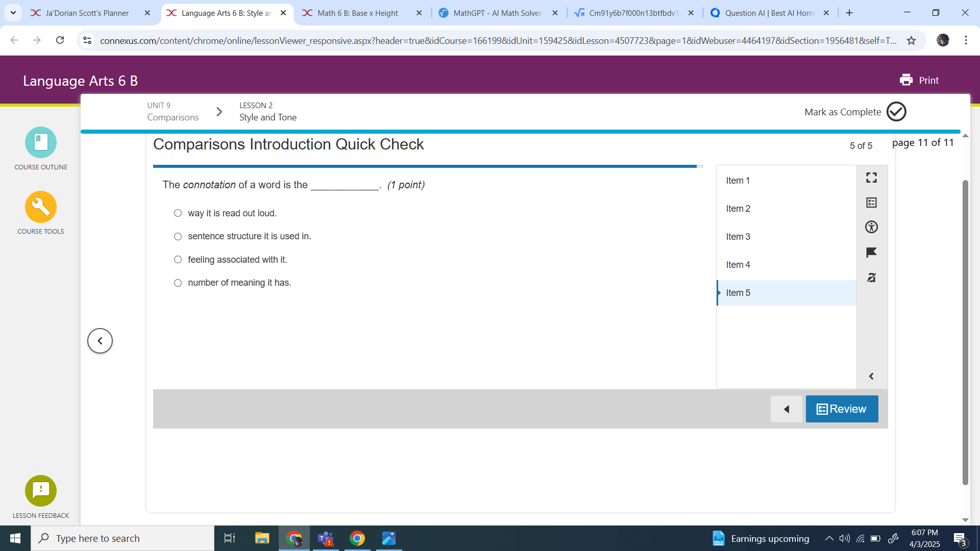Viewport: 980px width, 551px height.
Task: Open the Course Tools wrench icon
Action: (x=41, y=207)
